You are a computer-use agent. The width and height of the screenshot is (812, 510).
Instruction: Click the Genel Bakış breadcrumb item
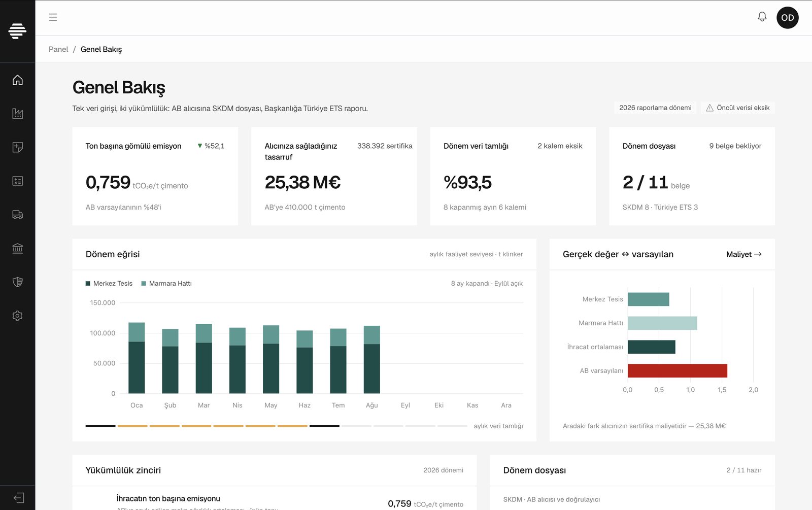101,49
